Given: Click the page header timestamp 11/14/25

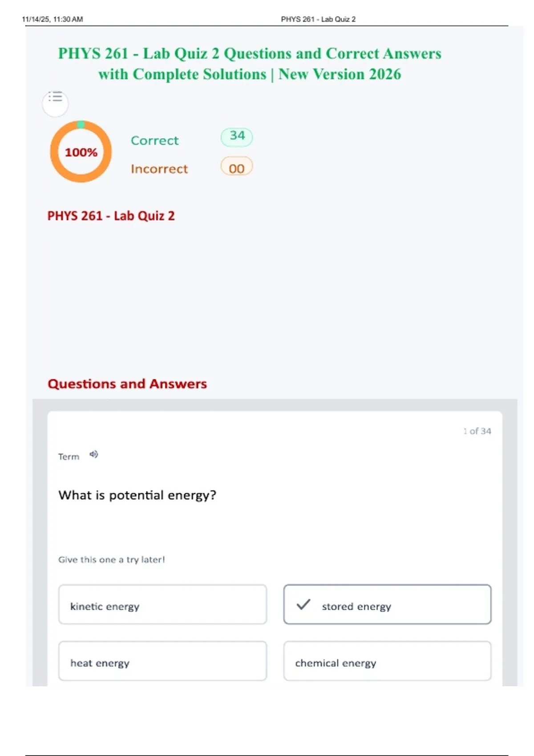Looking at the screenshot, I should (x=52, y=19).
